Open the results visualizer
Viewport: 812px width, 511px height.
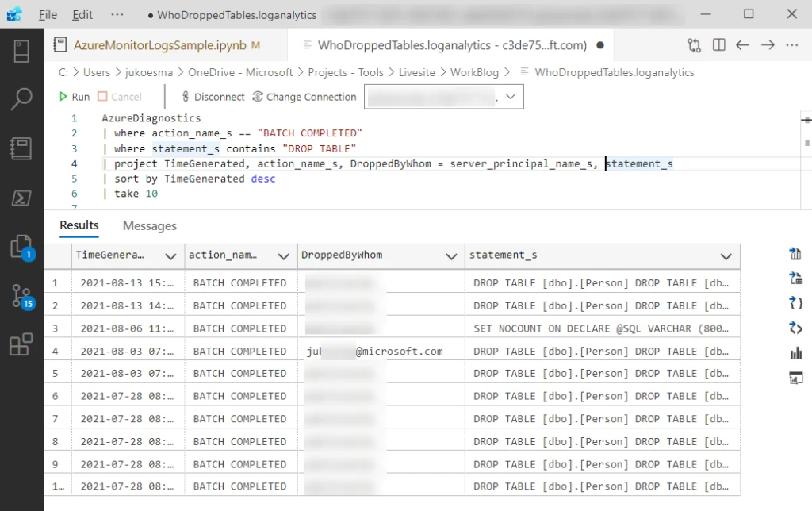pyautogui.click(x=796, y=378)
